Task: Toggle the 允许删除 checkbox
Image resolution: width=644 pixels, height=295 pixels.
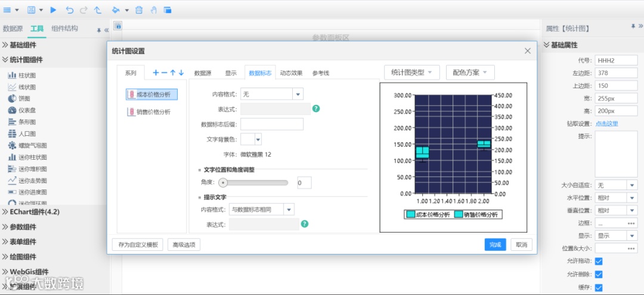Action: pos(599,274)
